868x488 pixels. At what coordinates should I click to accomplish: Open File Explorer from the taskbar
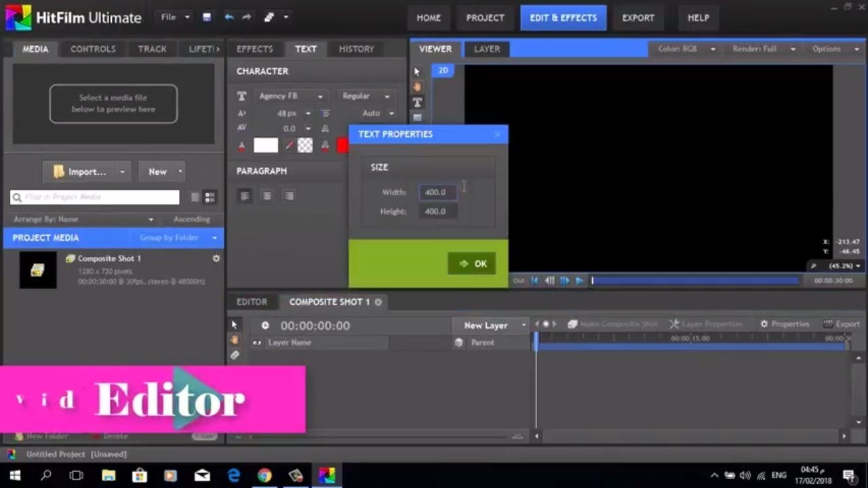click(108, 476)
